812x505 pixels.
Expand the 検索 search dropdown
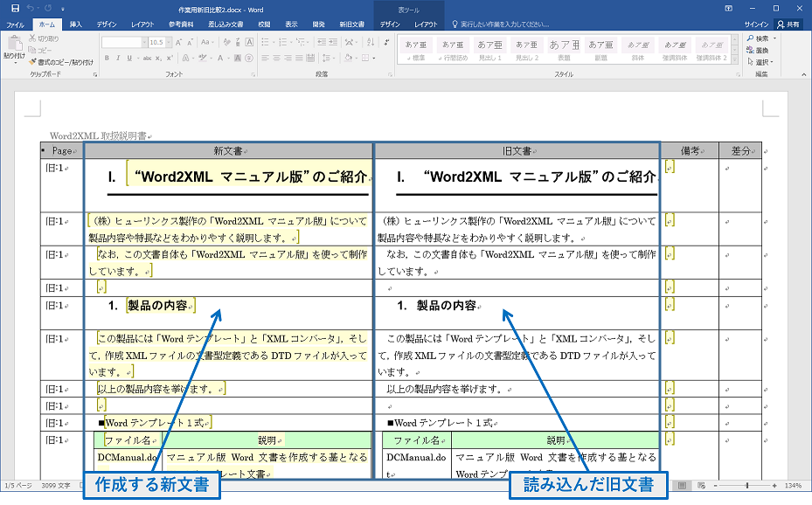pyautogui.click(x=774, y=38)
